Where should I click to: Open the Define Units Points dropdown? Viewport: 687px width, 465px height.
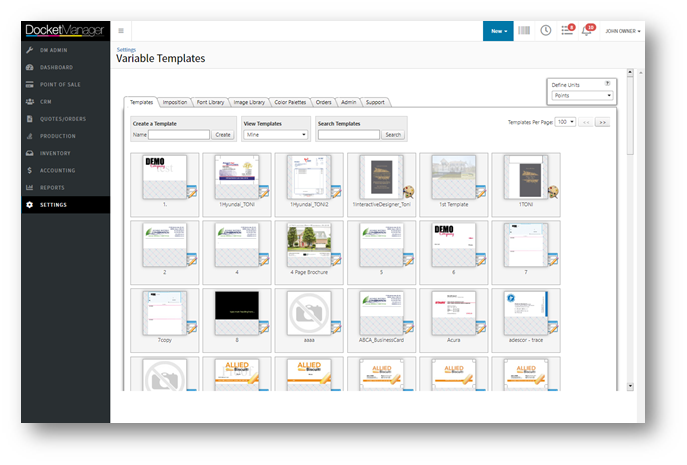coord(582,96)
